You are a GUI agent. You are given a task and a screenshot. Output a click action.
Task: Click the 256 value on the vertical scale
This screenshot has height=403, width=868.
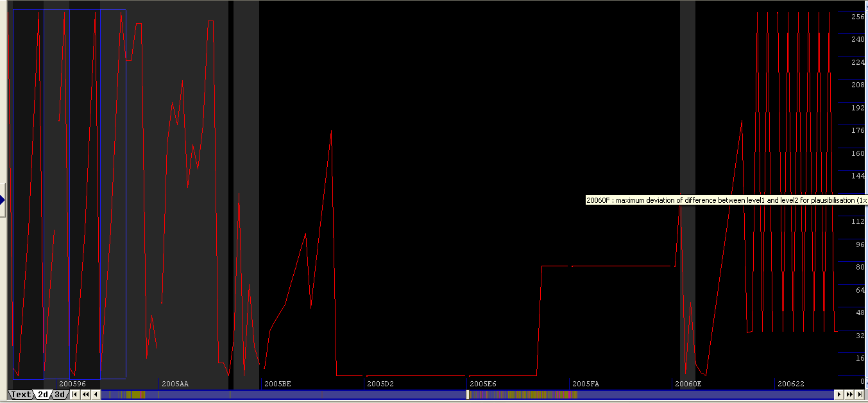857,17
